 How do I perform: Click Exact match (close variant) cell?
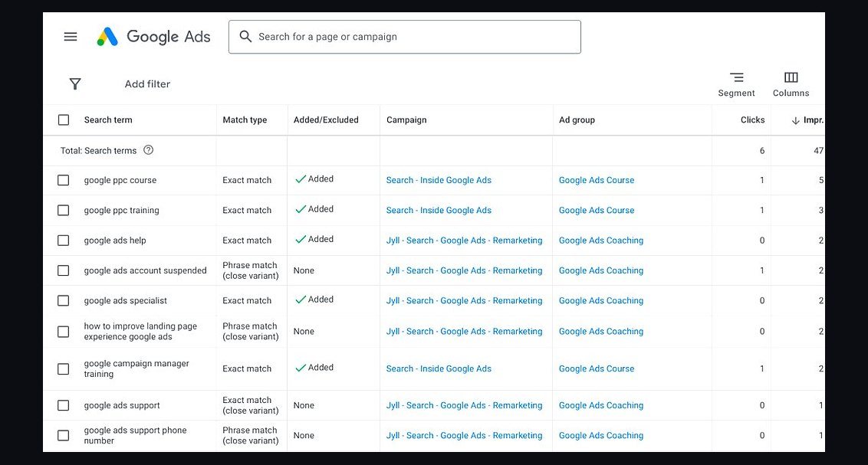tap(250, 405)
